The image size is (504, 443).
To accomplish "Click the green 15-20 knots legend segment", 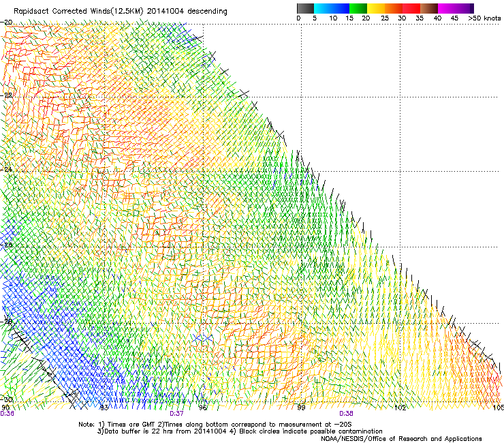I will coord(358,8).
